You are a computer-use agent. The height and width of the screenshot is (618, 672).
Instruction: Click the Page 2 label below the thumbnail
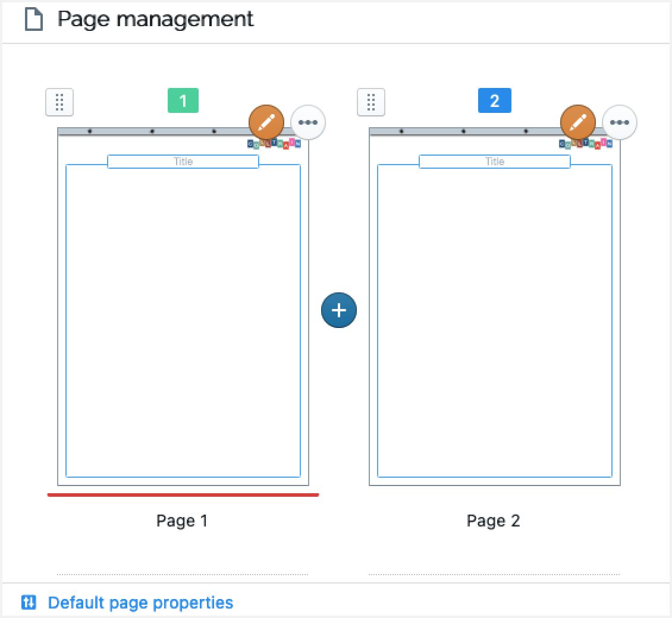tap(494, 521)
